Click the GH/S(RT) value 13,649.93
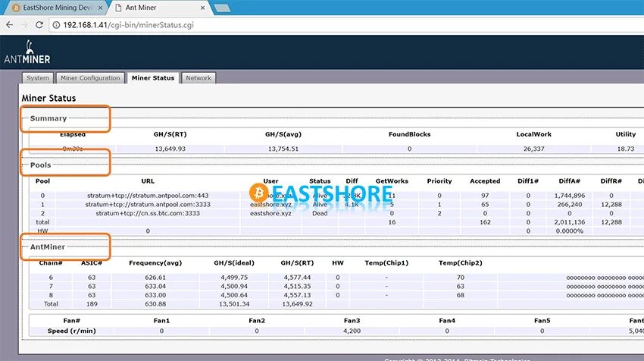 click(170, 149)
